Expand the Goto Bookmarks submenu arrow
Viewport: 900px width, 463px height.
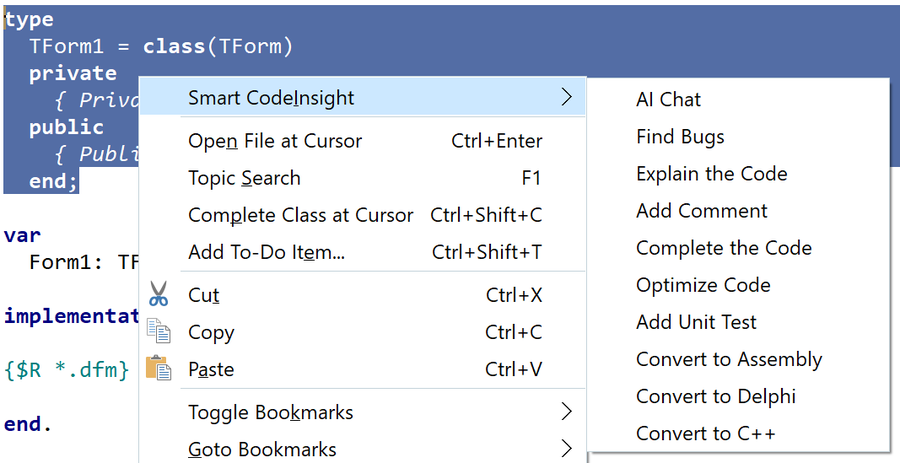click(566, 449)
